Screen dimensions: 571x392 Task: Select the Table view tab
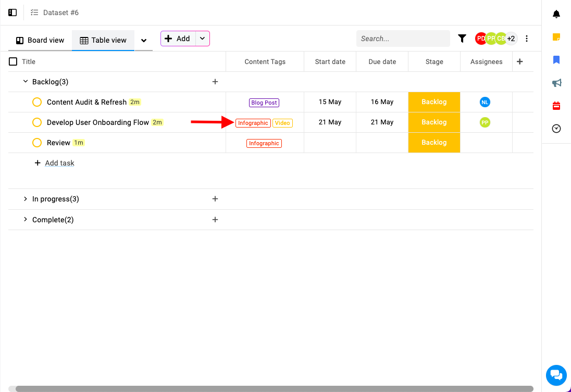(103, 40)
